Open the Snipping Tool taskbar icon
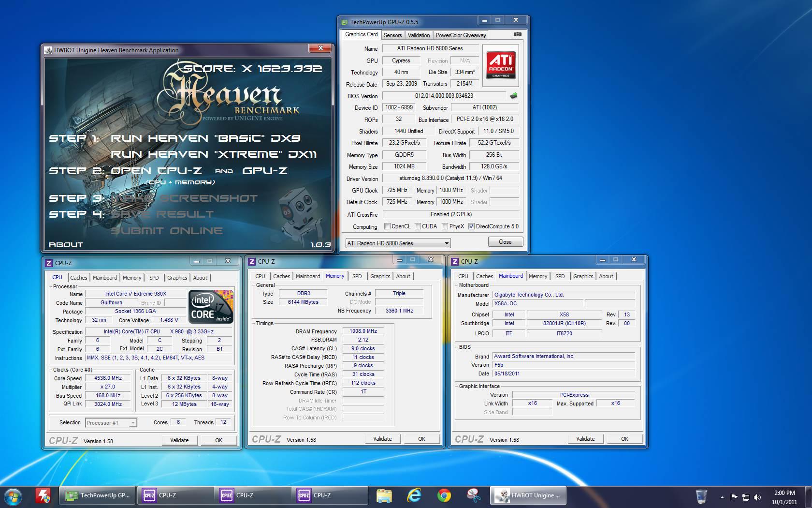 [474, 496]
